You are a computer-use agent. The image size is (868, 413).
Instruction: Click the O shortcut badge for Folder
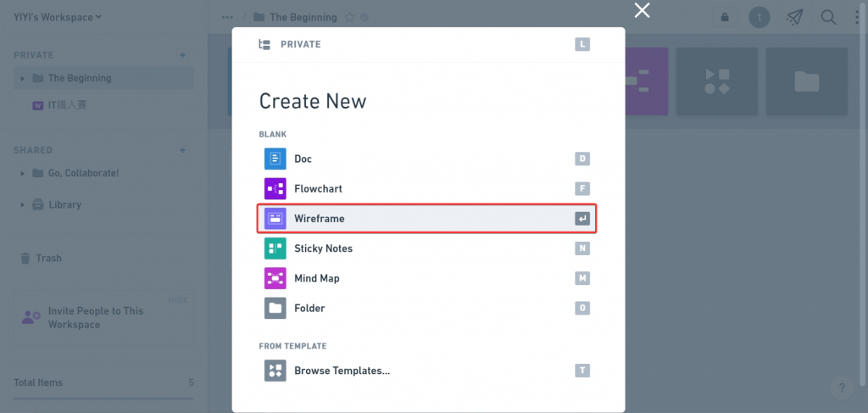point(582,309)
